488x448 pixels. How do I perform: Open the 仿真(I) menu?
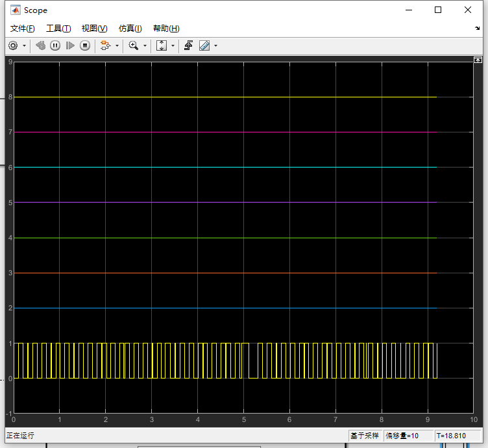(x=130, y=29)
